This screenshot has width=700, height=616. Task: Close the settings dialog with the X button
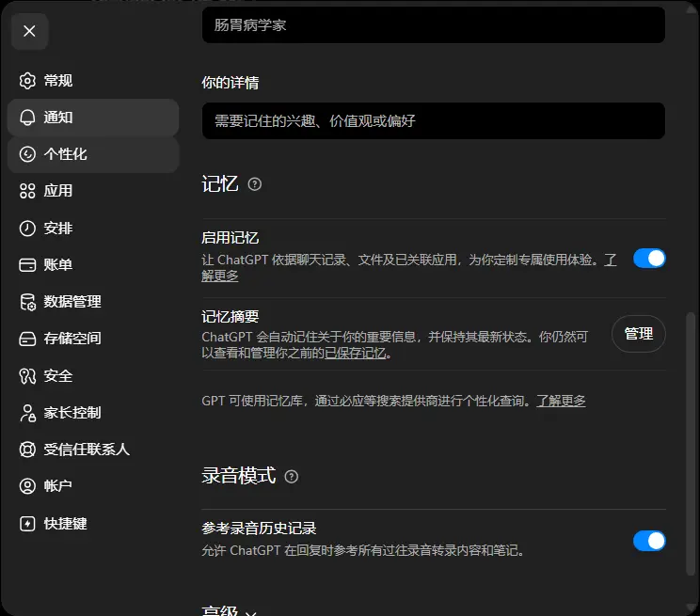point(29,31)
